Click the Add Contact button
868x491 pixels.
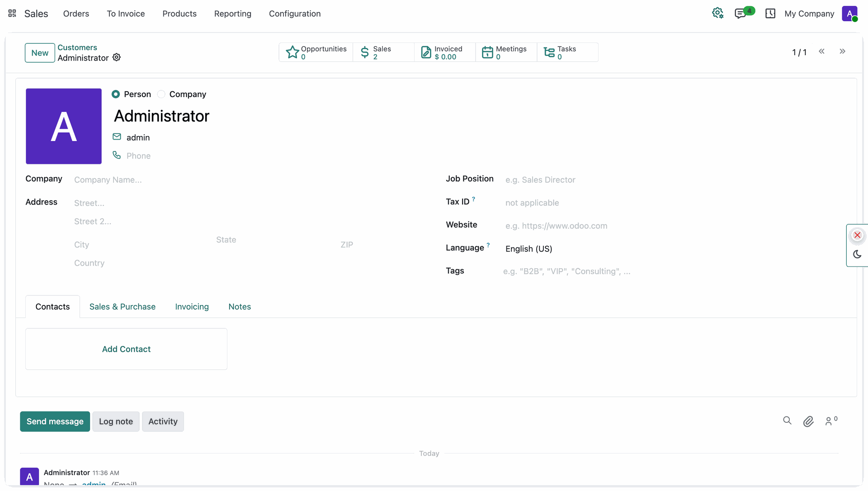(126, 349)
